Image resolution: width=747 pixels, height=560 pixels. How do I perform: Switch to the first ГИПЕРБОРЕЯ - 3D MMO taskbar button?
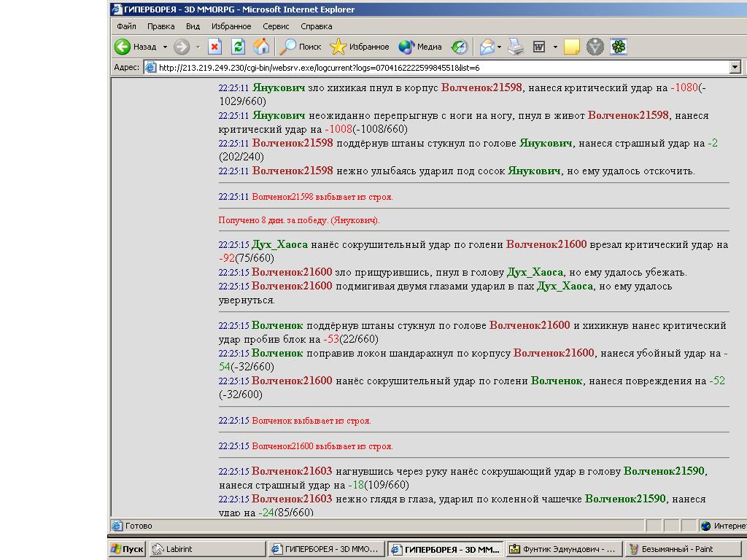tap(326, 549)
